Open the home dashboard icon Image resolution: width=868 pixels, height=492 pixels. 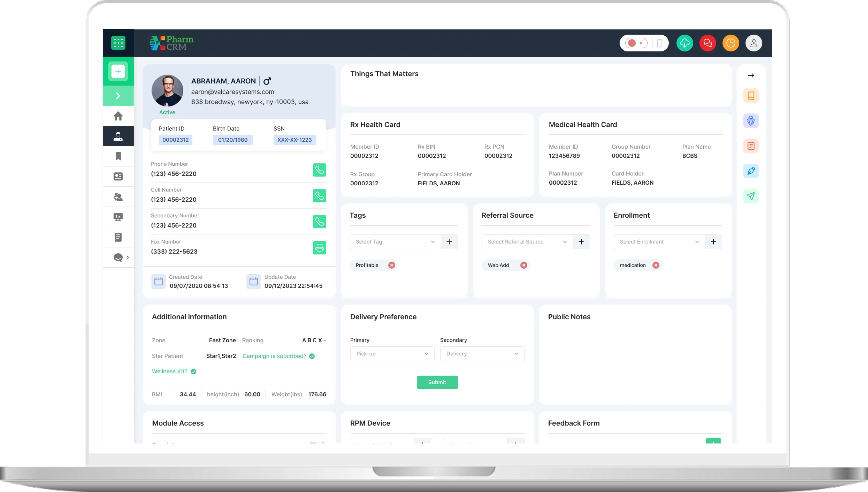(x=118, y=116)
